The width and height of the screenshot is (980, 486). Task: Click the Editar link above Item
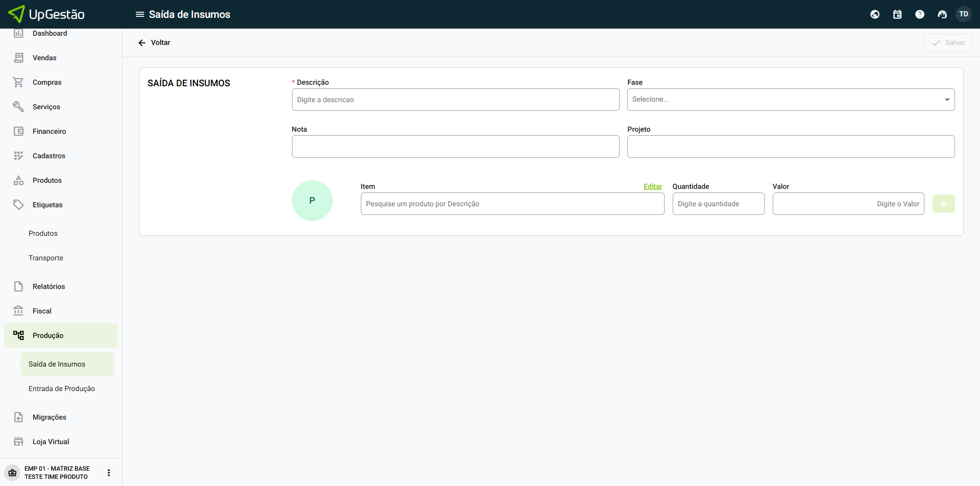(652, 186)
